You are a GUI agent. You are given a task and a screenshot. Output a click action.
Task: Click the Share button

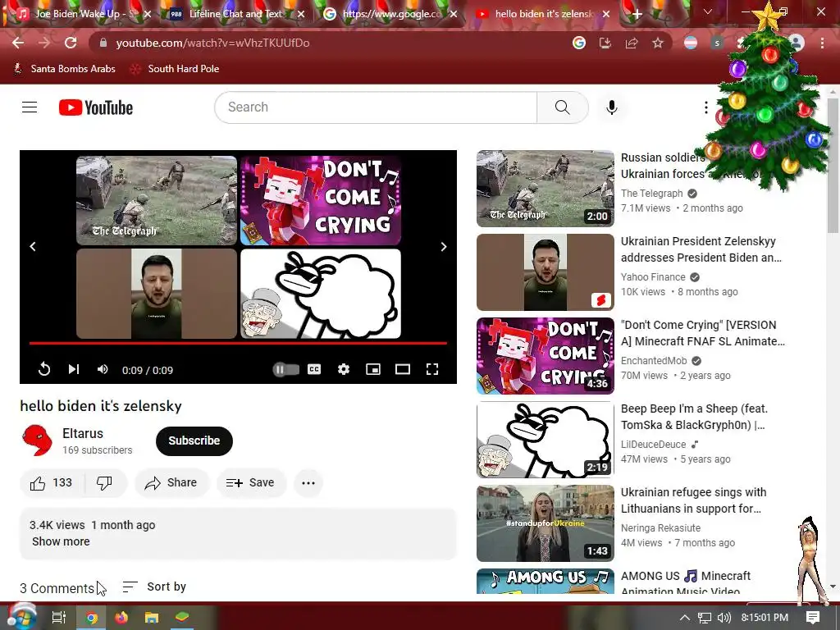click(x=171, y=482)
